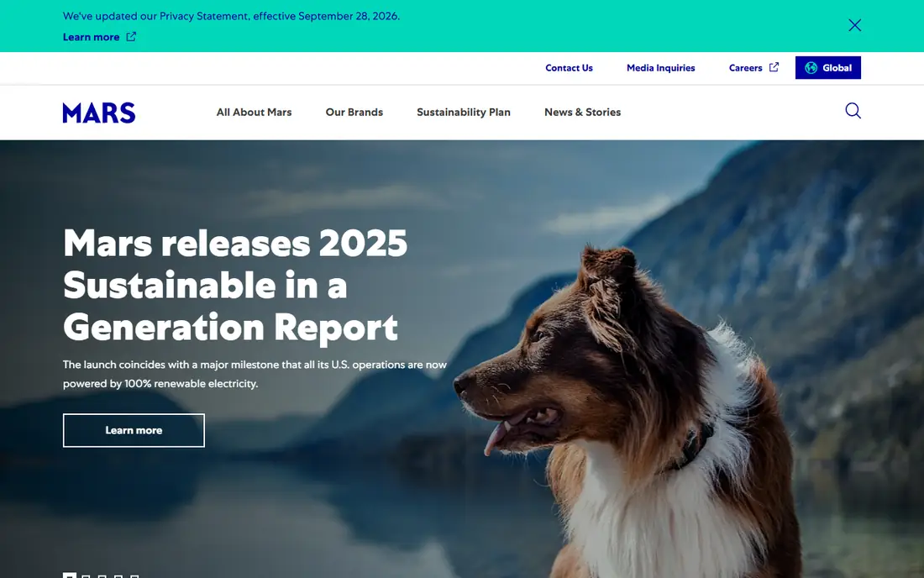
Task: Open the All About Mars menu
Action: [x=254, y=112]
